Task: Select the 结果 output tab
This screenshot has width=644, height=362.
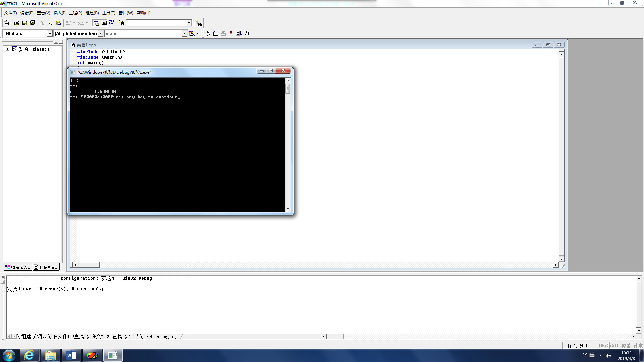Action: tap(133, 336)
